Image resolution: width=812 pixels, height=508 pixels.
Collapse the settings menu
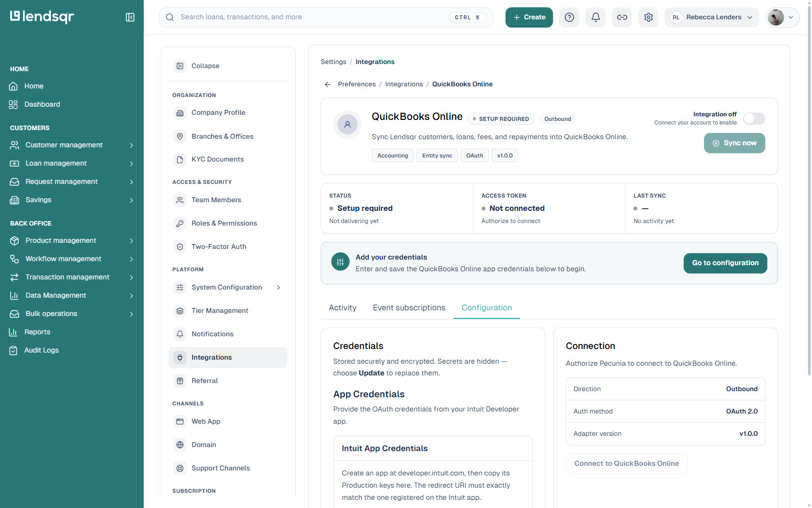pyautogui.click(x=228, y=66)
